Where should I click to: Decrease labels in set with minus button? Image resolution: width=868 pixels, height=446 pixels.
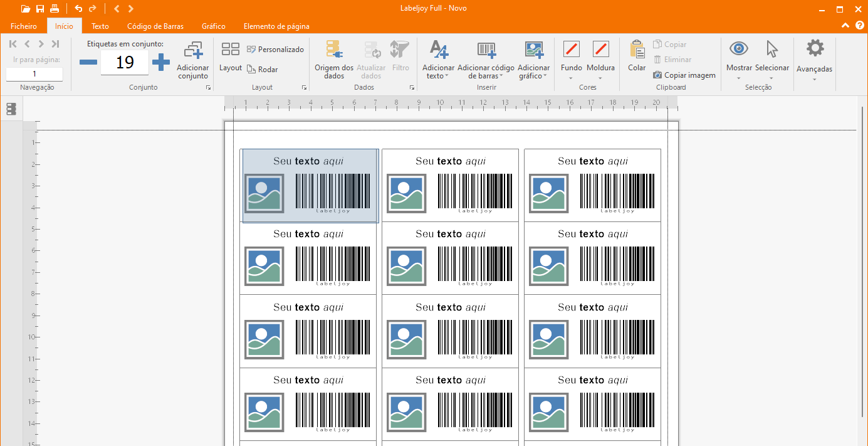click(88, 62)
